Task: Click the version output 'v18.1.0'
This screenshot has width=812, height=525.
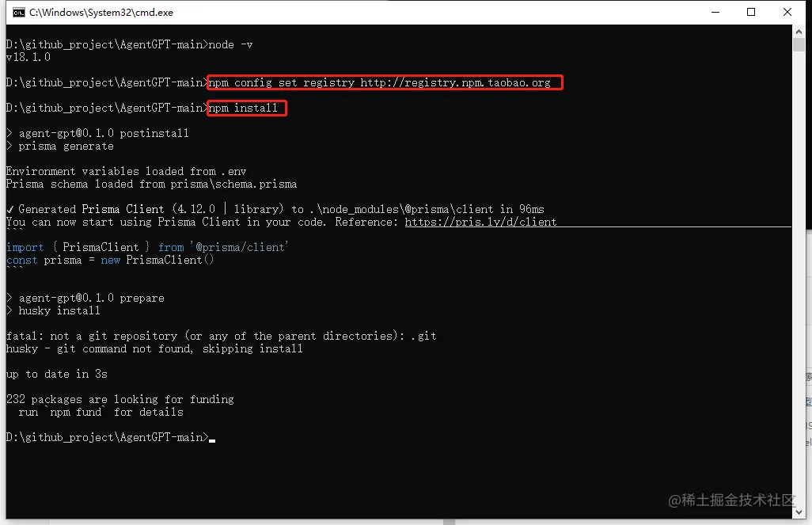Action: coord(28,57)
